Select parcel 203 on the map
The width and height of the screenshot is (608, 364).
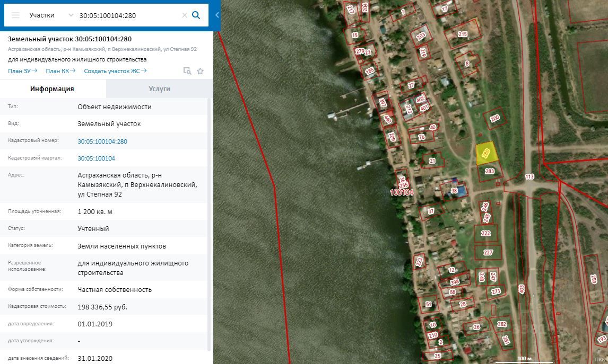[421, 37]
